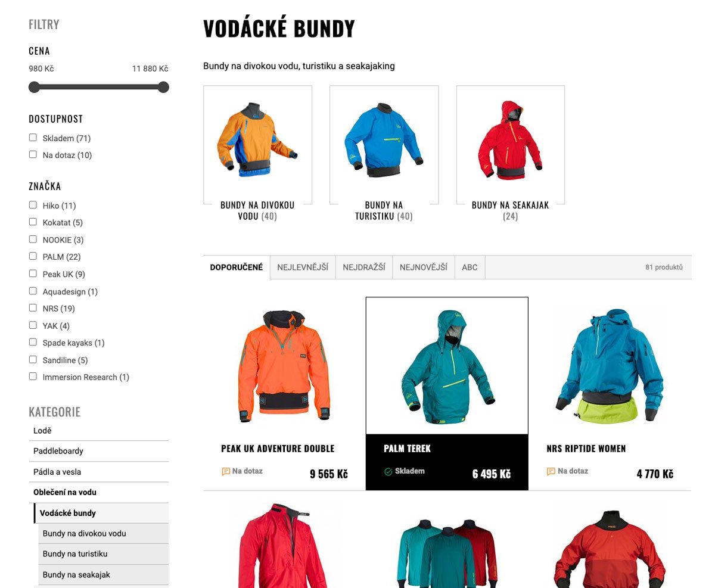This screenshot has height=588, width=715.
Task: Select the orange Peak UK Adventure Double jacket image
Action: coord(284,365)
